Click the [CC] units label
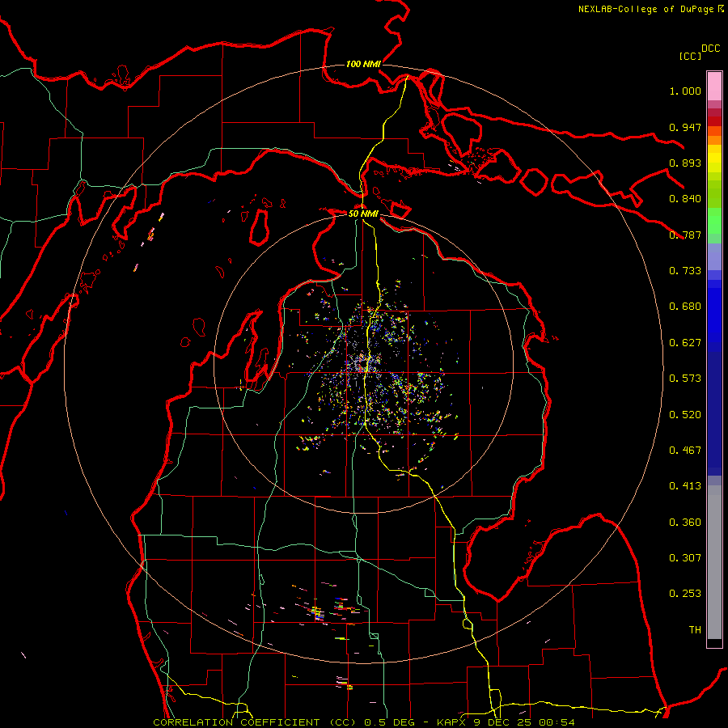 click(x=690, y=56)
